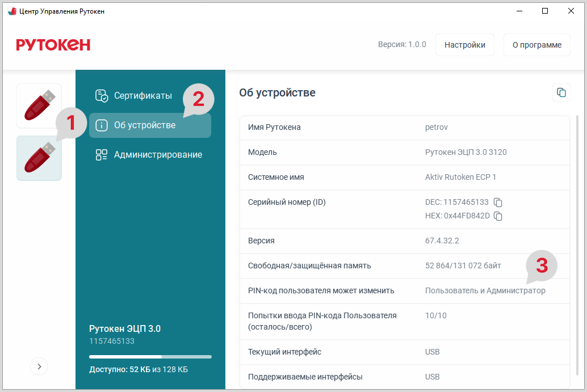The image size is (587, 392).
Task: Click the Сертификаты shield icon
Action: click(102, 96)
